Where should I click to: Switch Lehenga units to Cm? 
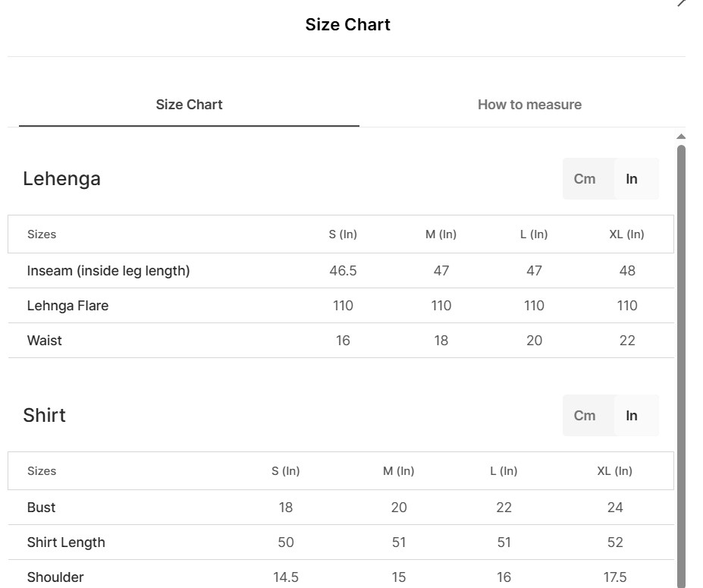pos(584,178)
